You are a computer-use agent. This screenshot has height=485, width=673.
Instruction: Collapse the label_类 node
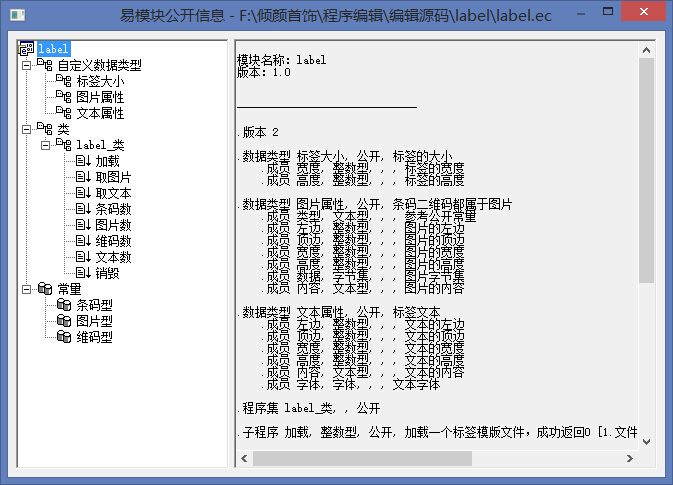point(44,145)
